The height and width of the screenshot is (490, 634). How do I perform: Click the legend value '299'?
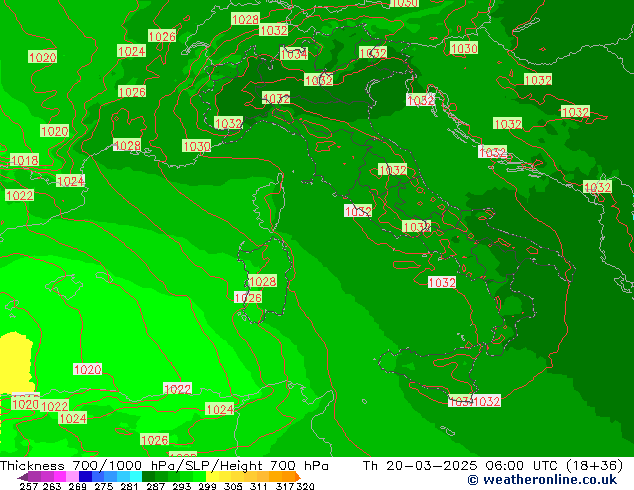pyautogui.click(x=207, y=486)
